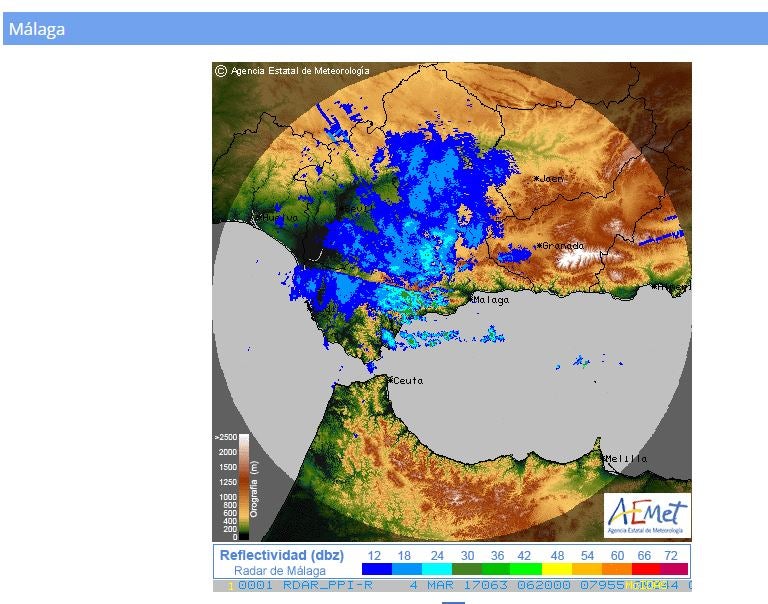Pick the 36 dBZ green legend swatch
This screenshot has width=768, height=604.
497,570
